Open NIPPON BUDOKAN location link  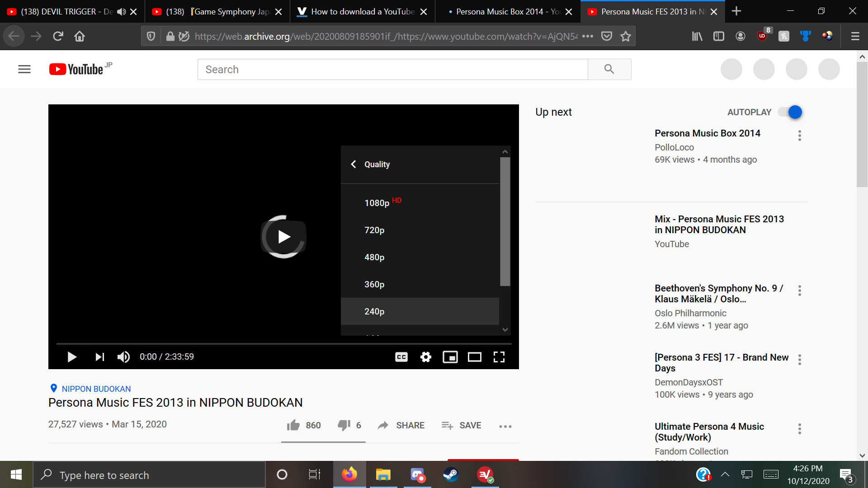pos(96,389)
